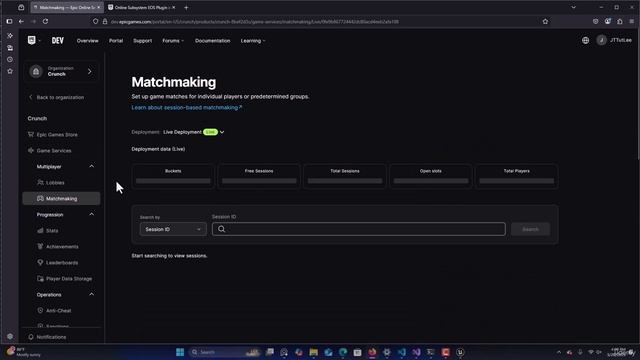This screenshot has height=360, width=640.
Task: Open the Support nav item
Action: pos(142,41)
